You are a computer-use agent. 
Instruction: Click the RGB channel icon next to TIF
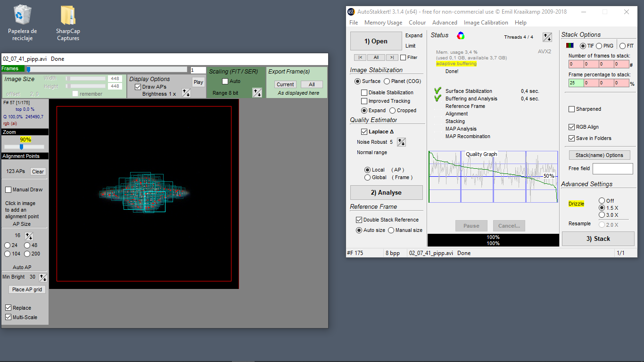tap(570, 46)
